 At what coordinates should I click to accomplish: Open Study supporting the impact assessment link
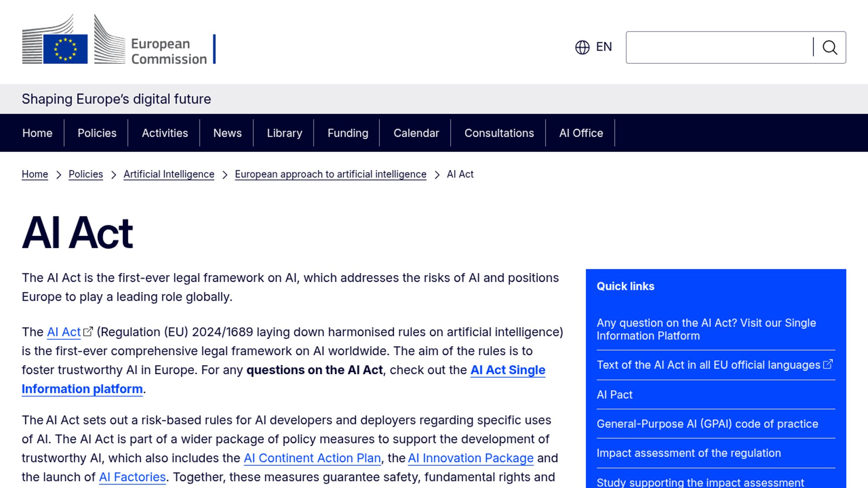click(700, 482)
